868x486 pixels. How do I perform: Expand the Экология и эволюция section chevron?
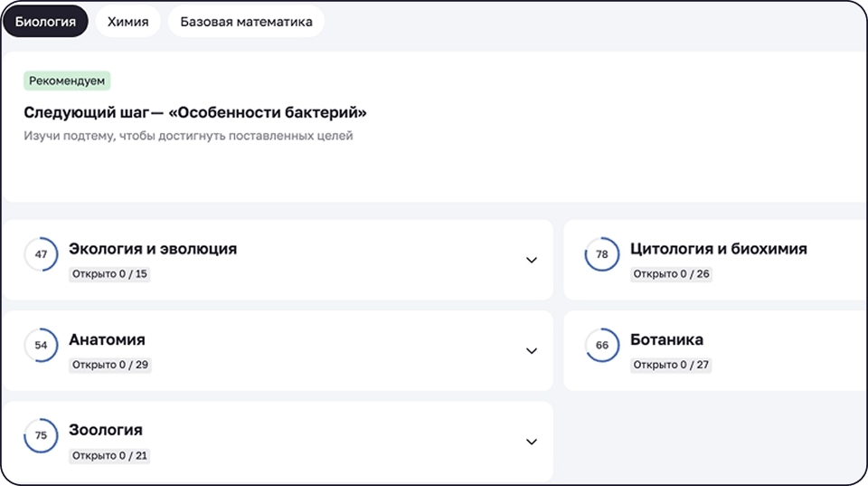[x=532, y=260]
